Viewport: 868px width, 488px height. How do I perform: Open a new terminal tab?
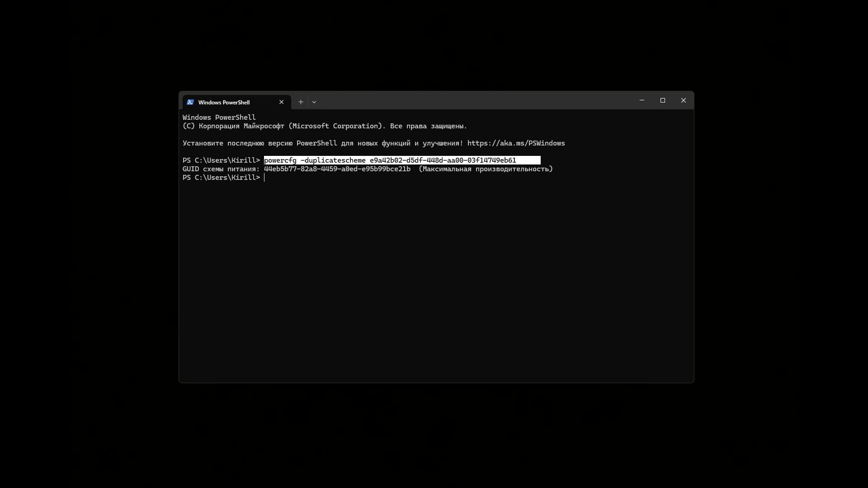(301, 102)
